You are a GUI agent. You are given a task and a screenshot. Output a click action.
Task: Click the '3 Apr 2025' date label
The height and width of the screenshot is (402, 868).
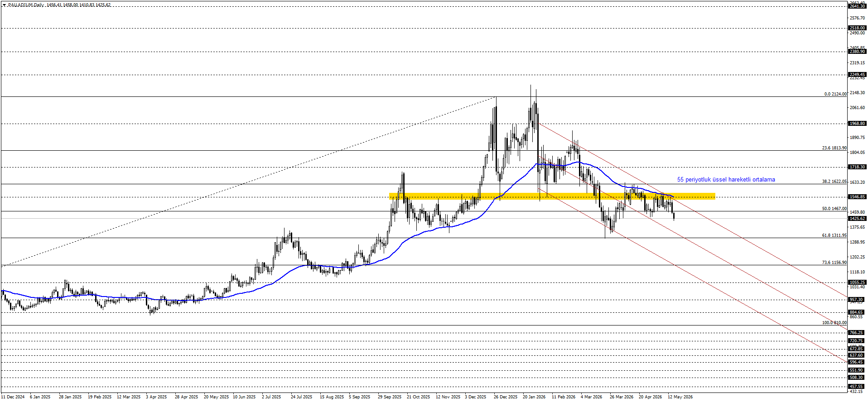(x=156, y=397)
